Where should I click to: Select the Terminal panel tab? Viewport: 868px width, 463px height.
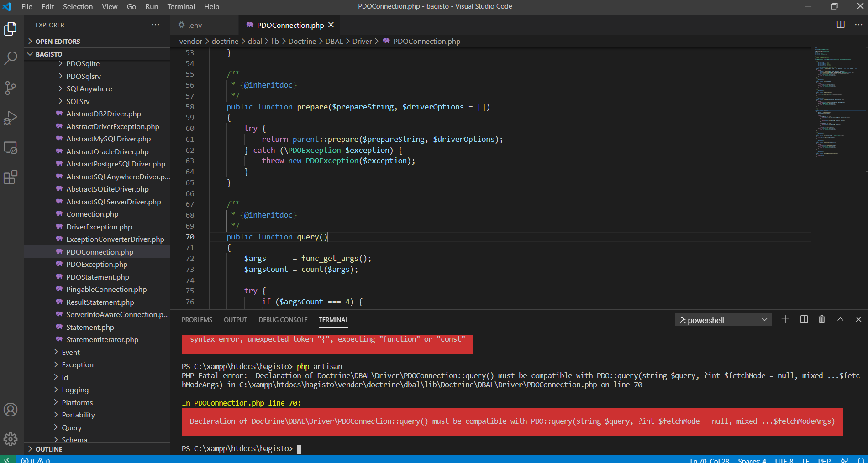tap(333, 320)
